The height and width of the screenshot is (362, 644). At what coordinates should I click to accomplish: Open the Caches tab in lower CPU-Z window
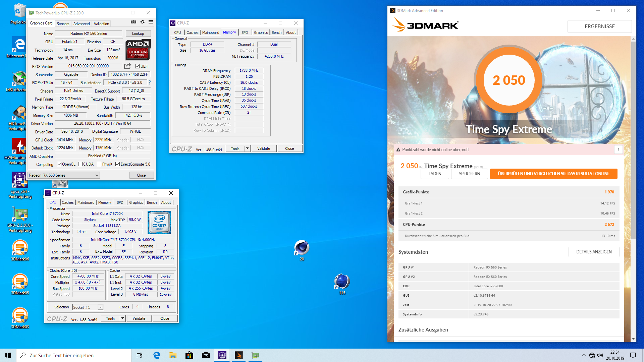(67, 202)
